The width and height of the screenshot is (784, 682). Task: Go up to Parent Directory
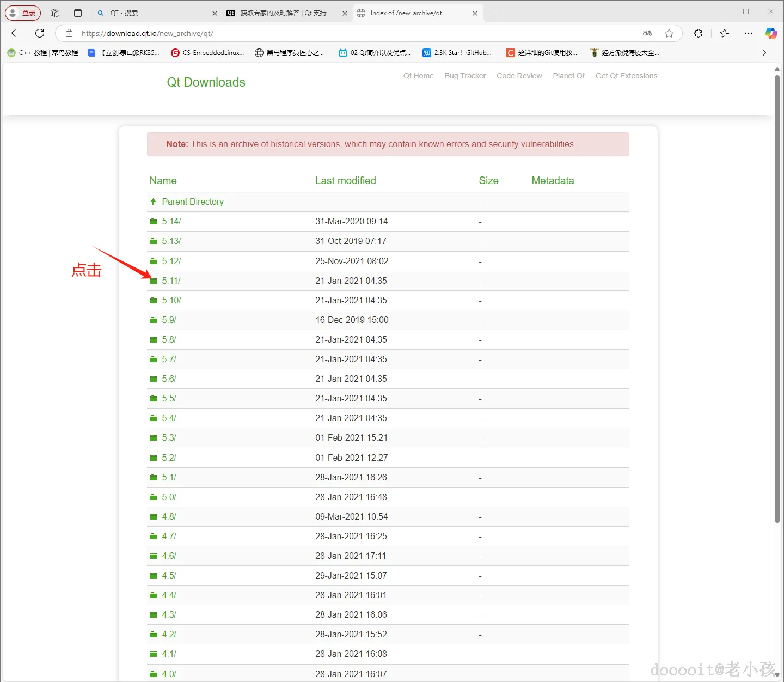click(x=193, y=202)
